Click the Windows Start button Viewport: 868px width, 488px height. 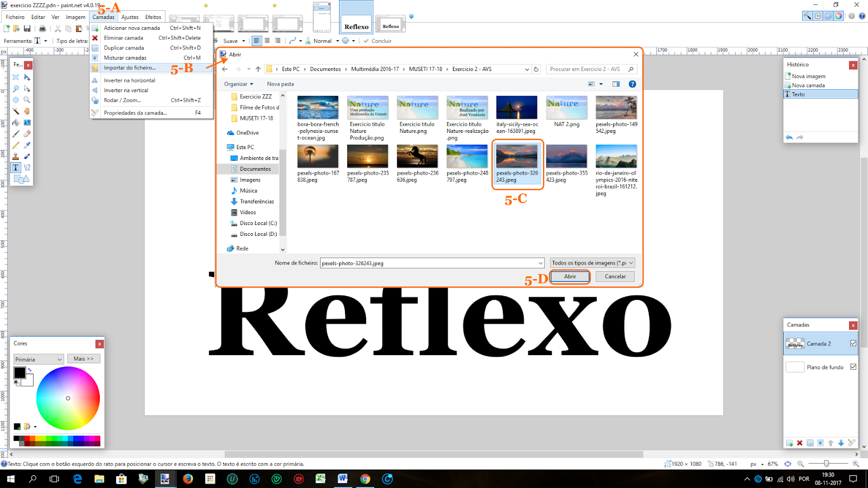(x=10, y=479)
